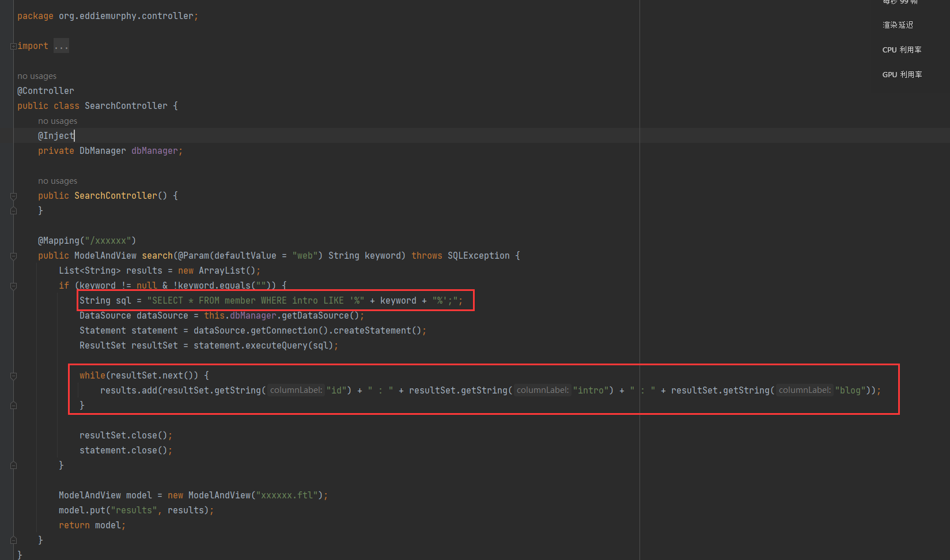Screen dimensions: 950x560
Task: Click ArrayList in the results declaration
Action: [222, 271]
